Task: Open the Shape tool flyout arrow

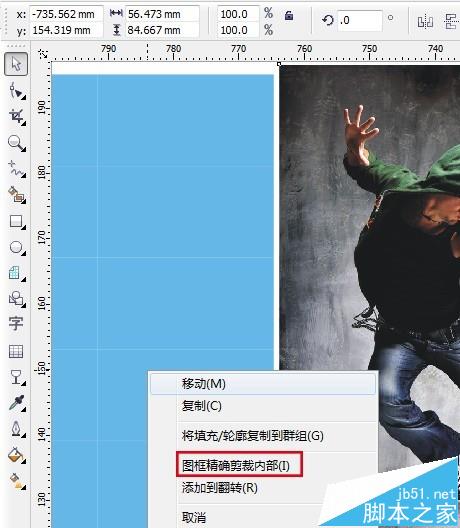Action: (x=23, y=97)
